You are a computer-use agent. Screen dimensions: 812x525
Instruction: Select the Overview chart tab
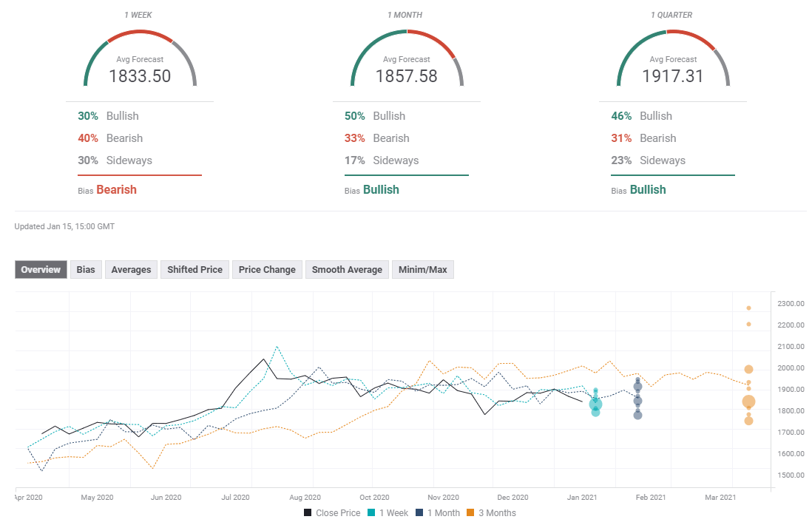point(41,270)
